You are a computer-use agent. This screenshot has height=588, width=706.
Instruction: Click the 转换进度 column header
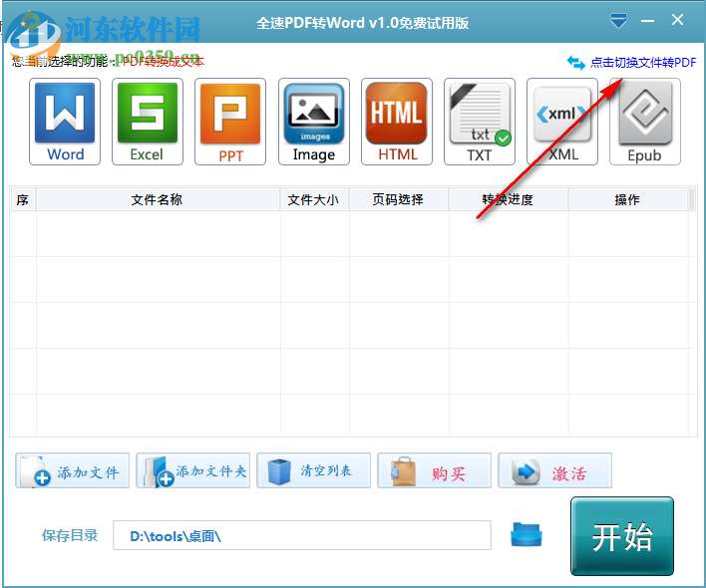pyautogui.click(x=509, y=199)
